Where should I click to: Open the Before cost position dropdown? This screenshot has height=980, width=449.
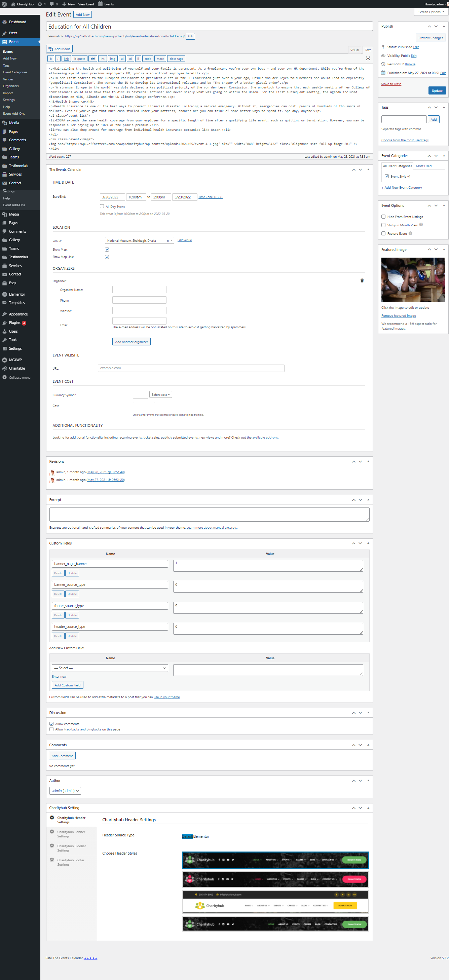coord(160,394)
